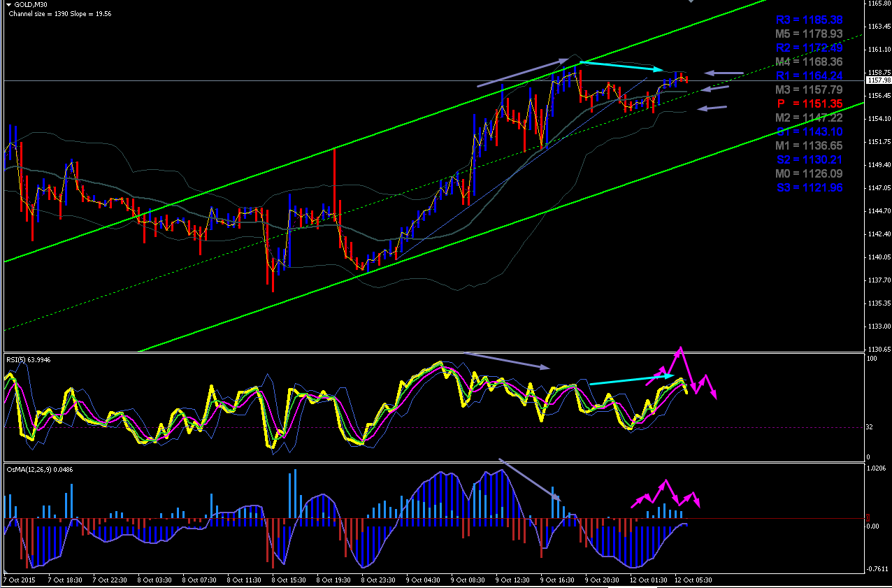Select the red P = 1151.35 pivot label

[809, 103]
